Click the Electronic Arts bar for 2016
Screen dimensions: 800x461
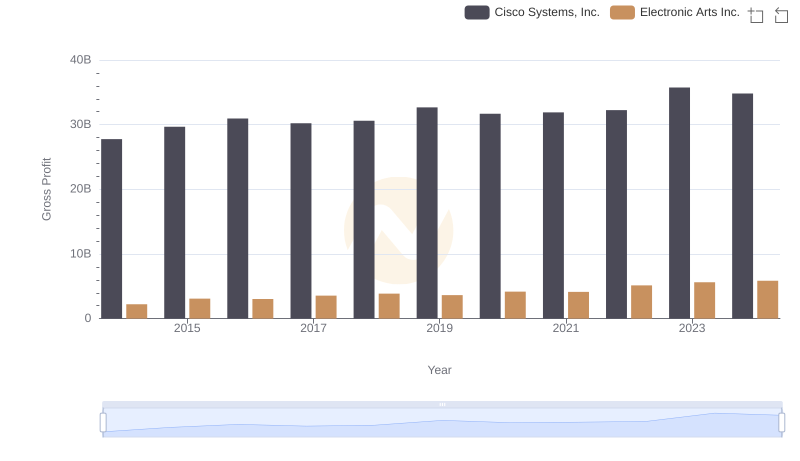[263, 309]
